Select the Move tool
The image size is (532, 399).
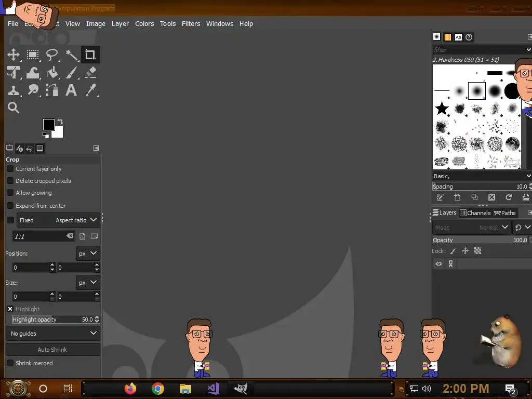(14, 55)
